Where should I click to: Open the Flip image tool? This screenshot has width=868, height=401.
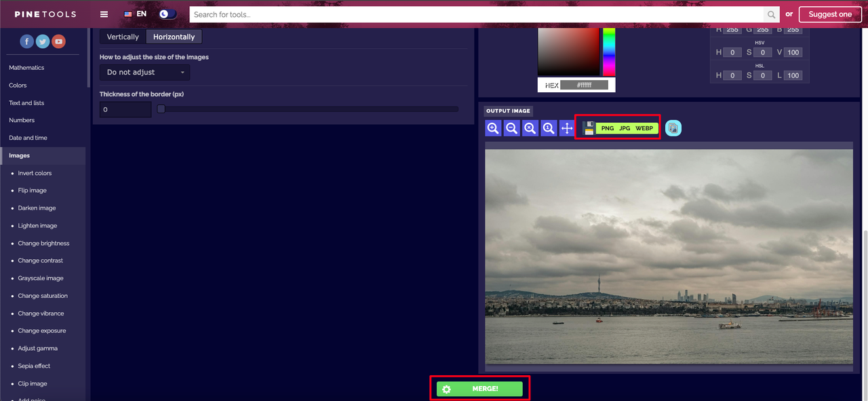point(33,191)
